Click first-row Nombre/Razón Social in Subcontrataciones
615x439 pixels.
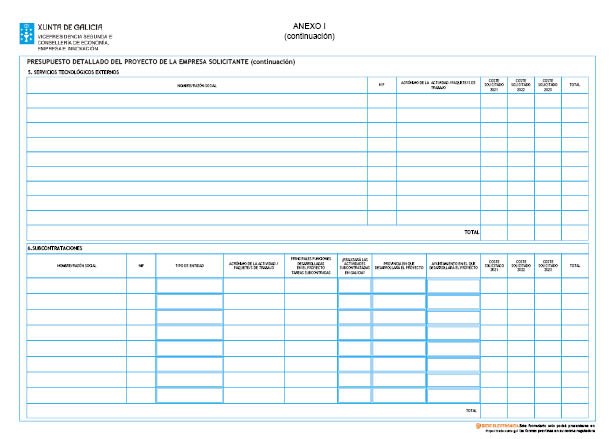(x=76, y=286)
